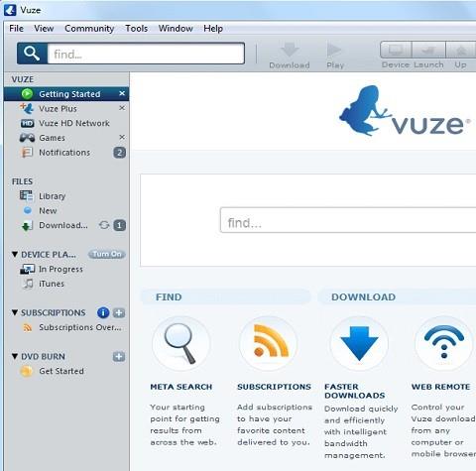Open the Help menu
476x471 pixels.
[213, 29]
